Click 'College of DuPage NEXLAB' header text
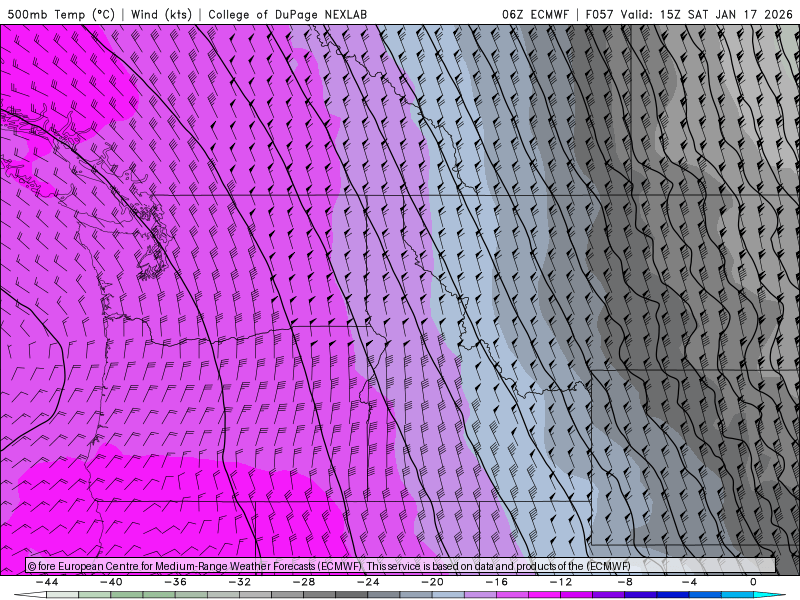The width and height of the screenshot is (800, 600). point(287,15)
